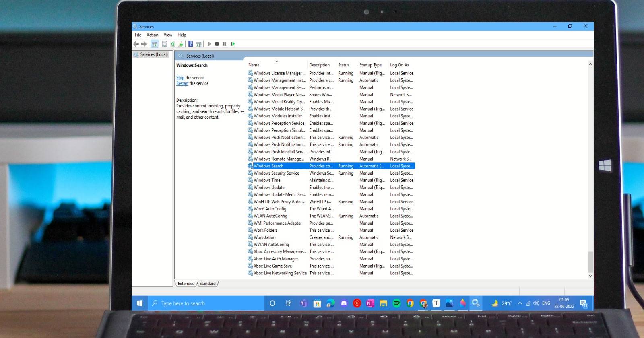This screenshot has height=338, width=644.
Task: Select Services (Local) in the console tree
Action: 154,54
